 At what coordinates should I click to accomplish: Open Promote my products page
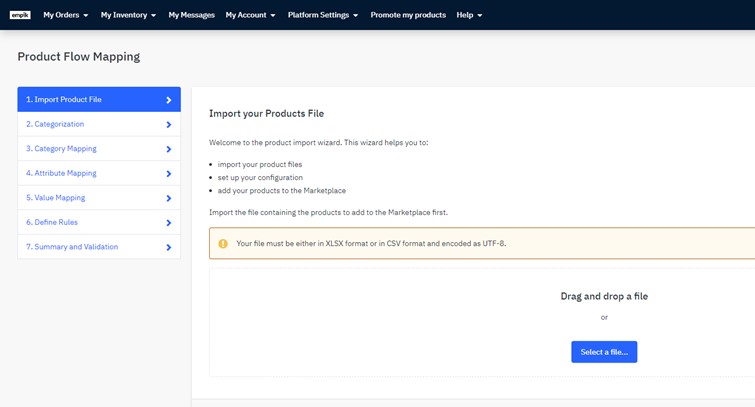408,15
